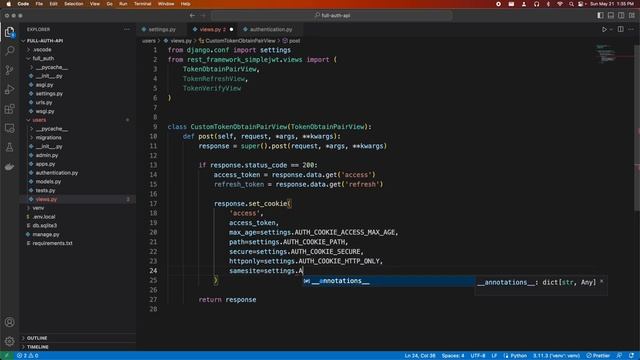
Task: Expand the venv folder
Action: 38,208
